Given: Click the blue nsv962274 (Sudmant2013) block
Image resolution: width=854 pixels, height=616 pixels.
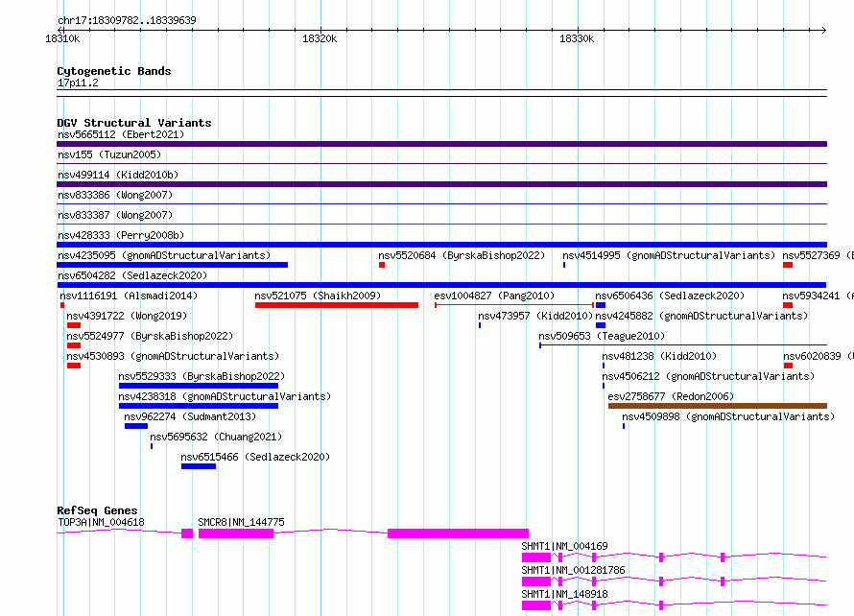Looking at the screenshot, I should (136, 426).
